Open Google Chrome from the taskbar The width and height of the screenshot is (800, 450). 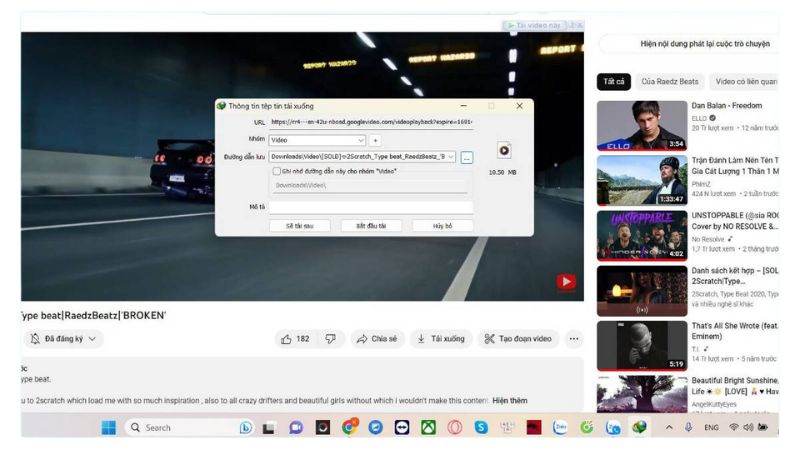point(349,427)
